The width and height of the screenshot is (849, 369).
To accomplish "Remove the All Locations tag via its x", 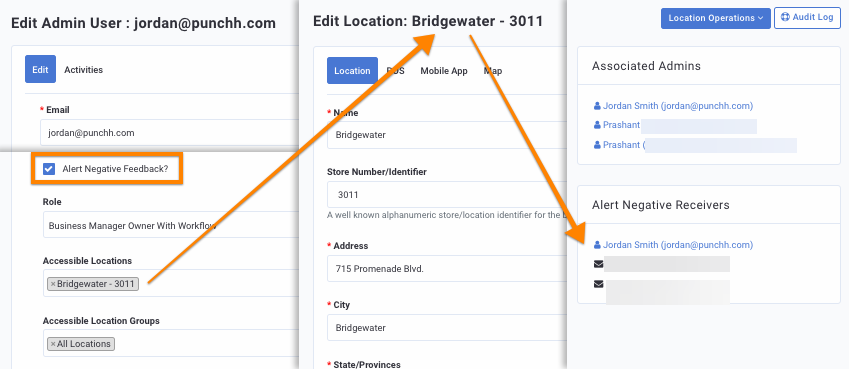I will coord(53,344).
